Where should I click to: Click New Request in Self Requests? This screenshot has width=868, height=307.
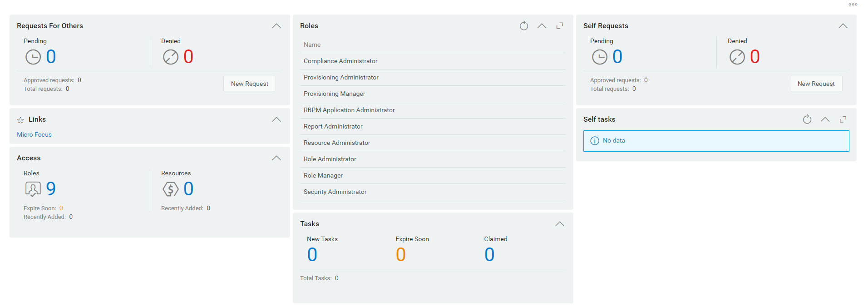coord(816,84)
